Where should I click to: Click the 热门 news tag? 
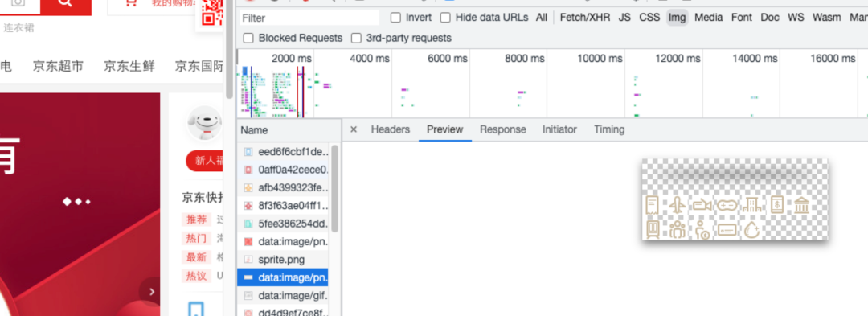tap(196, 239)
